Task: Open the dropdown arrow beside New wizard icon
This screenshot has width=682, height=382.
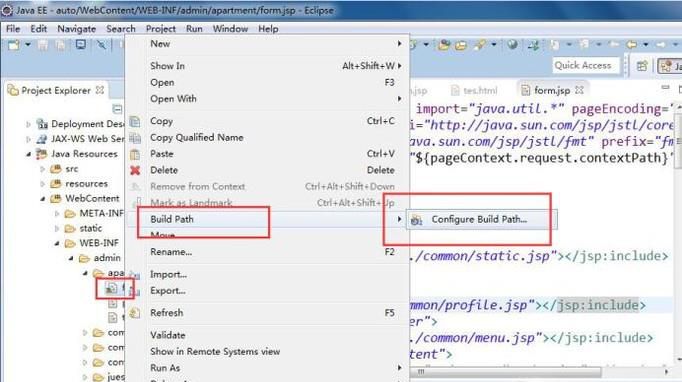Action: click(28, 44)
